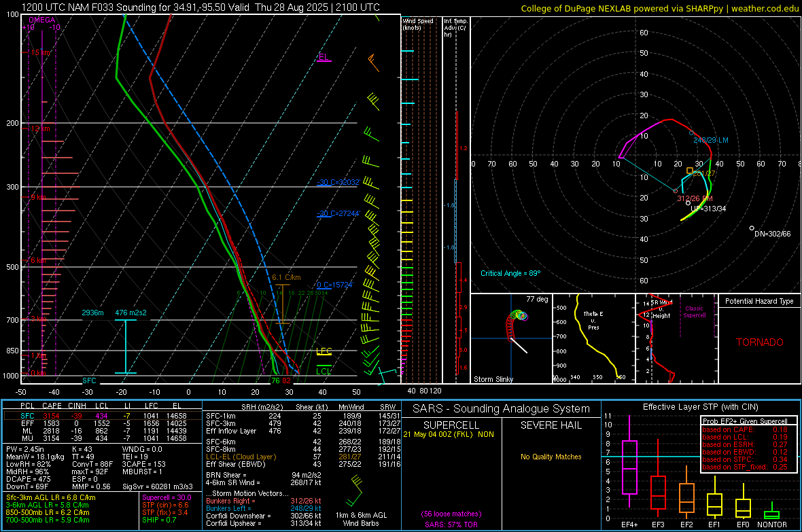Click the 'SEVERE HAIL' SARS column header
802x532 pixels.
click(551, 425)
